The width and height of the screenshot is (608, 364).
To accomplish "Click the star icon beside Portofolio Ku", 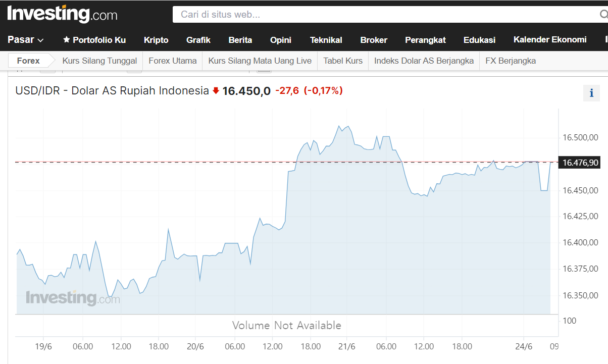I will [66, 40].
